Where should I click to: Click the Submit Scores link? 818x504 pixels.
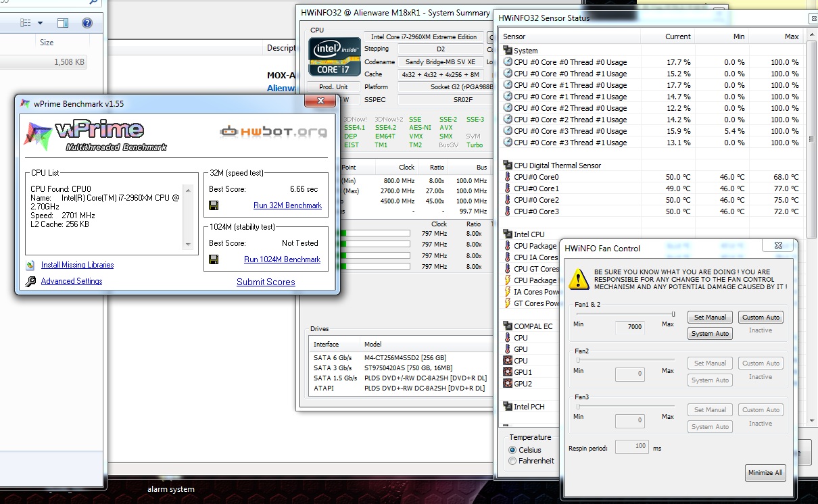click(x=266, y=282)
